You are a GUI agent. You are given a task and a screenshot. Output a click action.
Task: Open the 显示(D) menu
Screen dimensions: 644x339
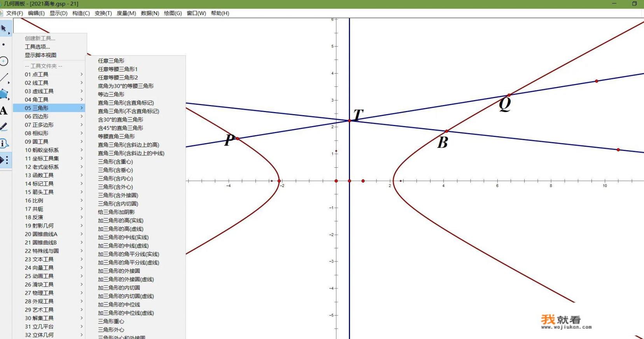(x=58, y=13)
